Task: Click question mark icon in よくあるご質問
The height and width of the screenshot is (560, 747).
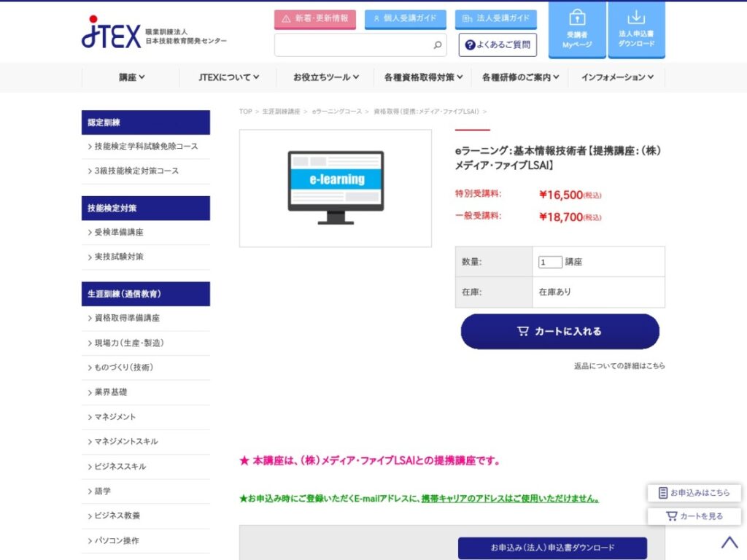Action: point(470,44)
